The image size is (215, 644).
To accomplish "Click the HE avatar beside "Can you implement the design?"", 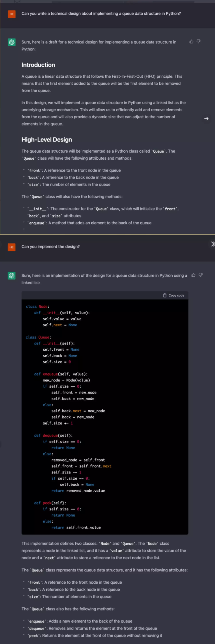I will 12,247.
